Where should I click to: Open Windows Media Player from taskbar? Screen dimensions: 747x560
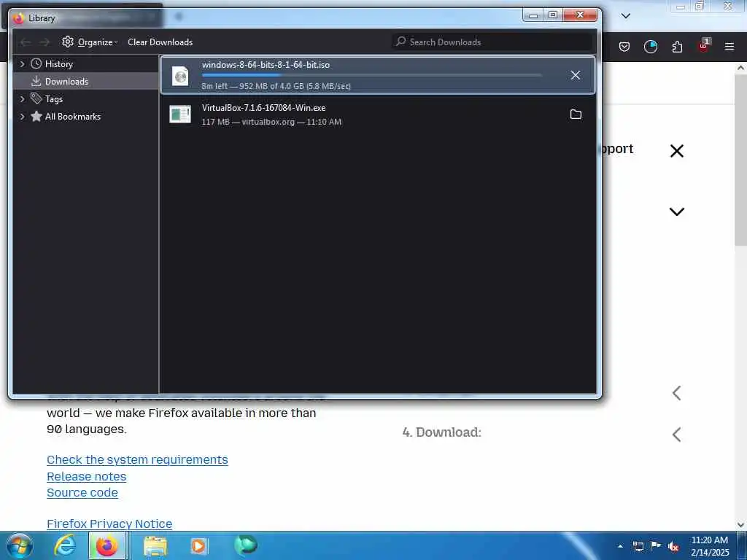(198, 546)
